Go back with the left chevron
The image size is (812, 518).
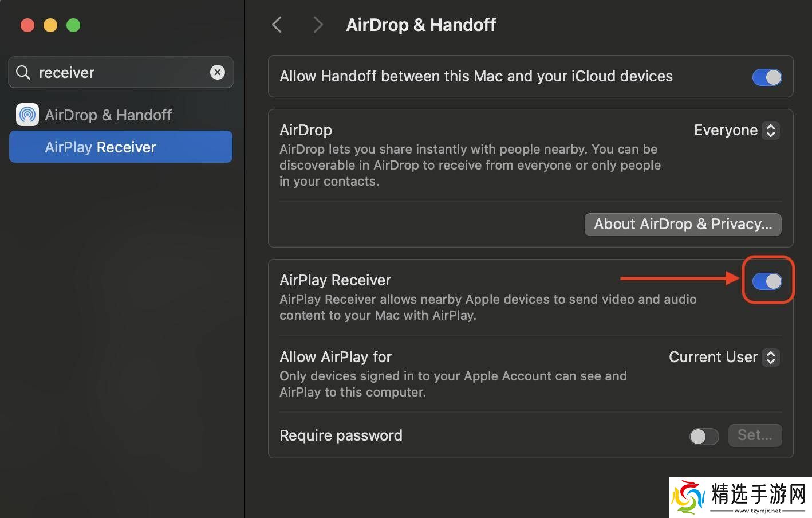pyautogui.click(x=277, y=25)
